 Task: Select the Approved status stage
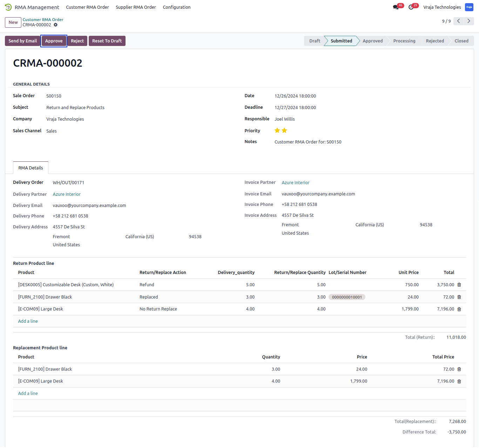click(372, 41)
